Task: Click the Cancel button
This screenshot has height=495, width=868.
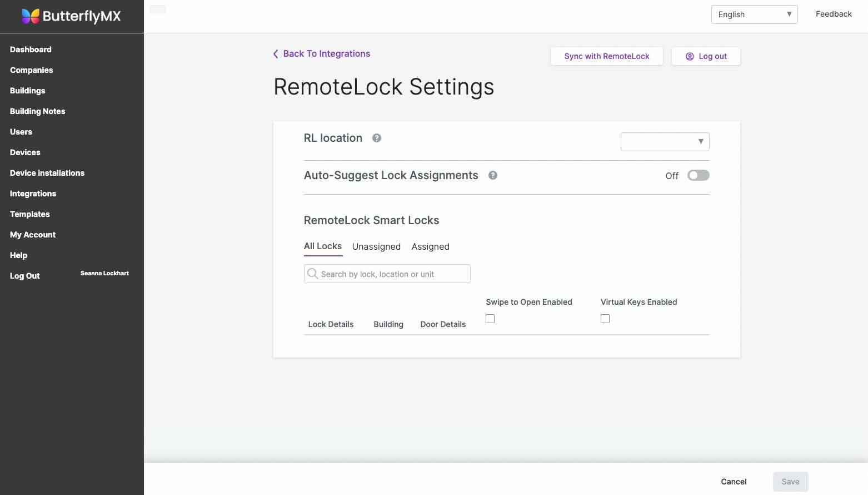Action: [x=734, y=482]
